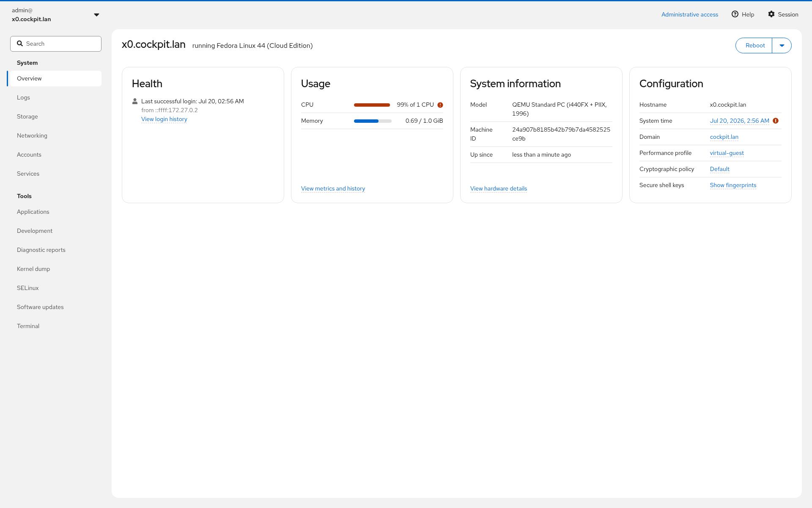Expand the Reboot options dropdown arrow
Viewport: 812px width, 508px height.
coord(782,45)
